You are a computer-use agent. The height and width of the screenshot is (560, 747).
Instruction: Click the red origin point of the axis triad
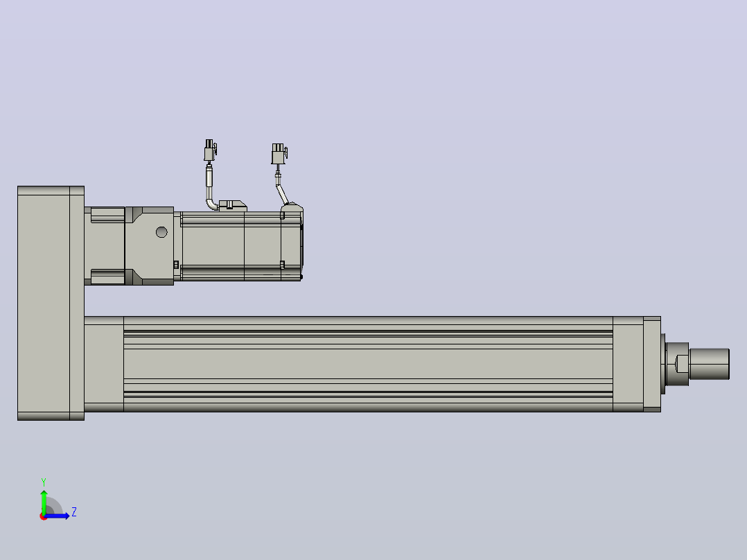pyautogui.click(x=44, y=516)
